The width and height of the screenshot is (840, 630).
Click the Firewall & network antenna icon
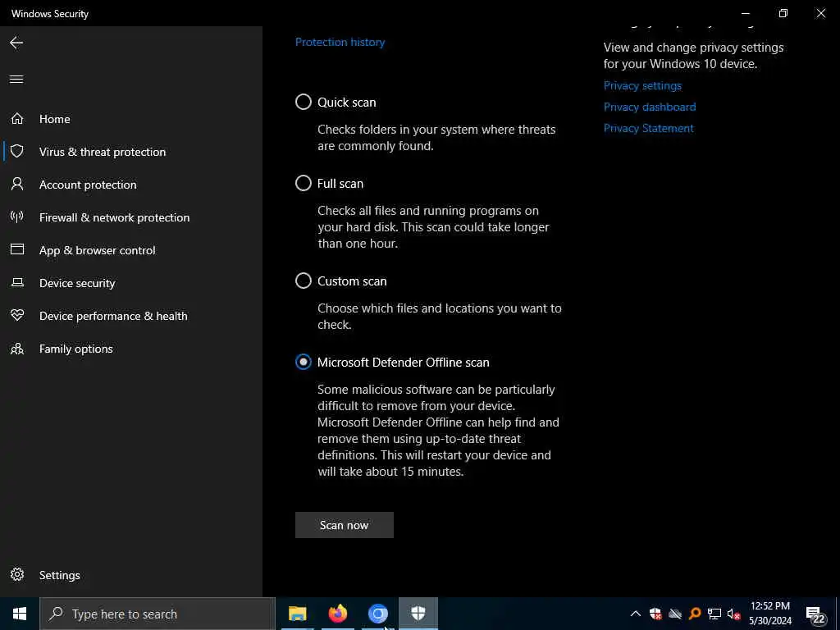coord(17,217)
